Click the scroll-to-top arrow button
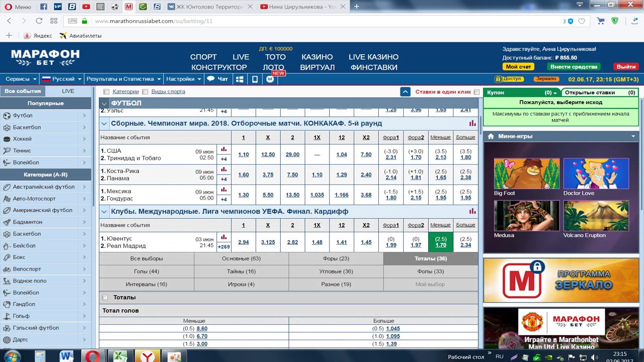This screenshot has width=644, height=362. click(406, 92)
